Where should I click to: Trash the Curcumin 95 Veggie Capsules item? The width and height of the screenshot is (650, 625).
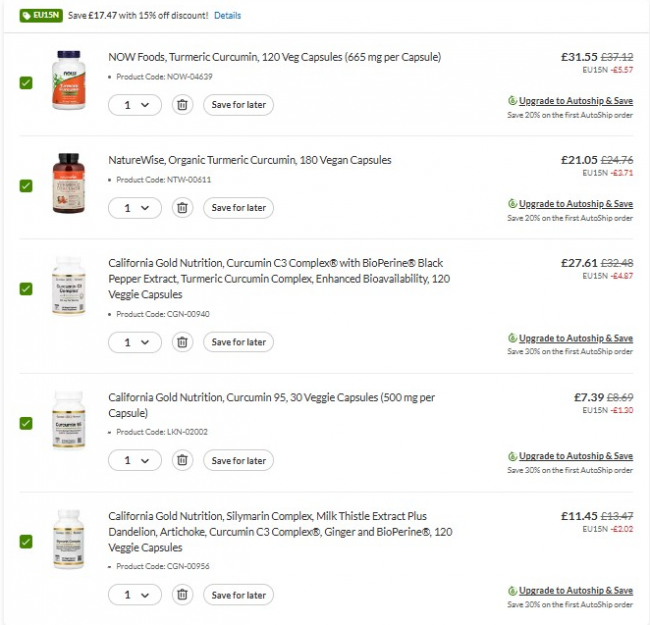click(x=181, y=461)
